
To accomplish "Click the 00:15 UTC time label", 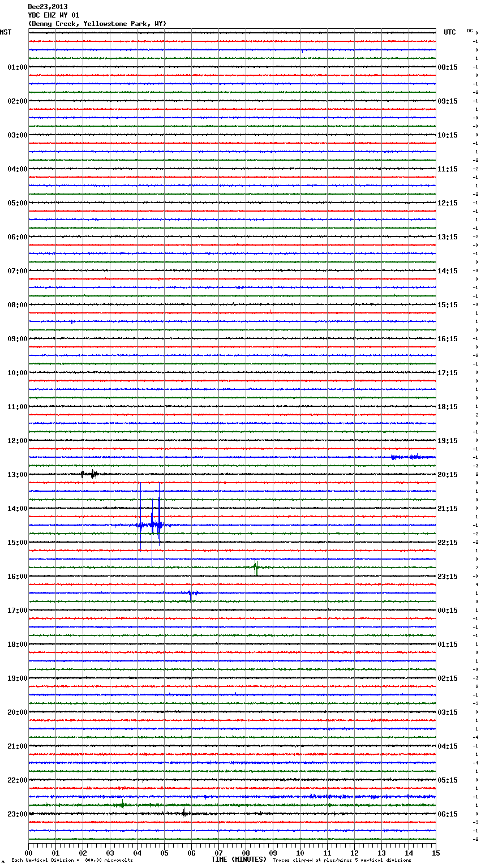I will tap(448, 611).
